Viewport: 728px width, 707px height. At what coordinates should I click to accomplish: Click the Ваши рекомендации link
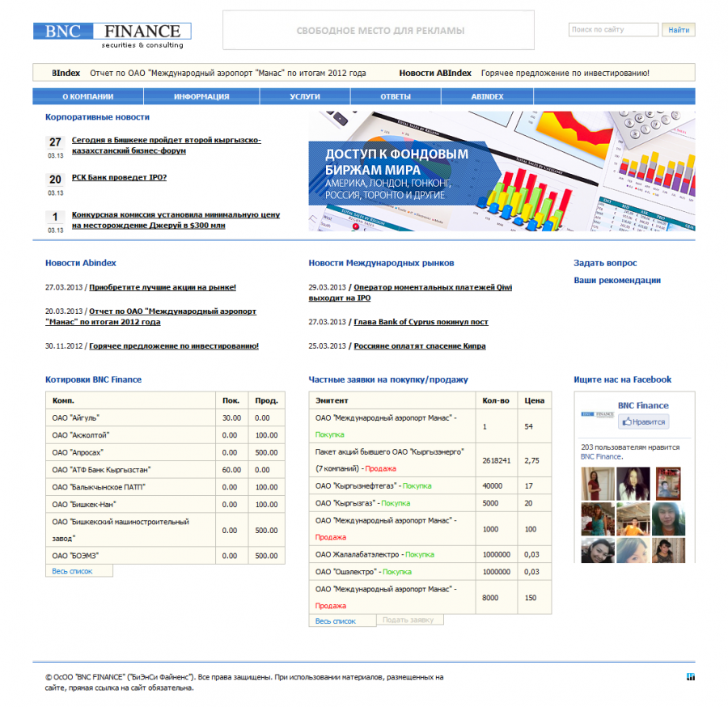click(x=617, y=281)
